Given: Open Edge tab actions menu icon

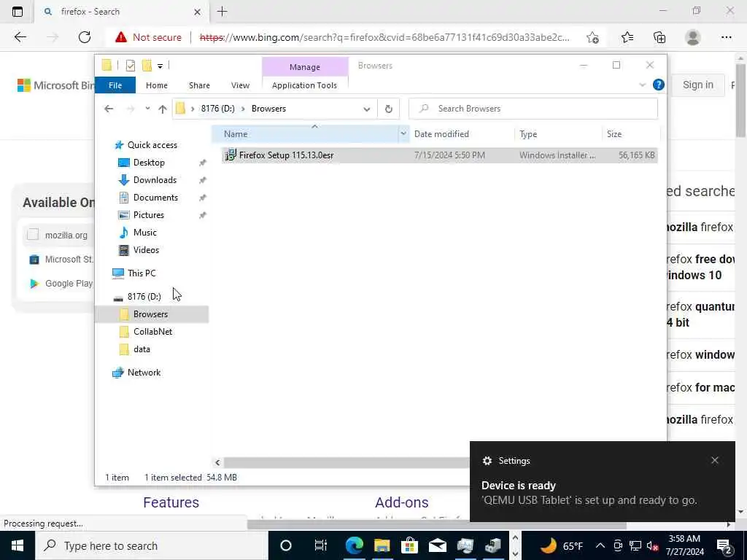Looking at the screenshot, I should tap(18, 12).
